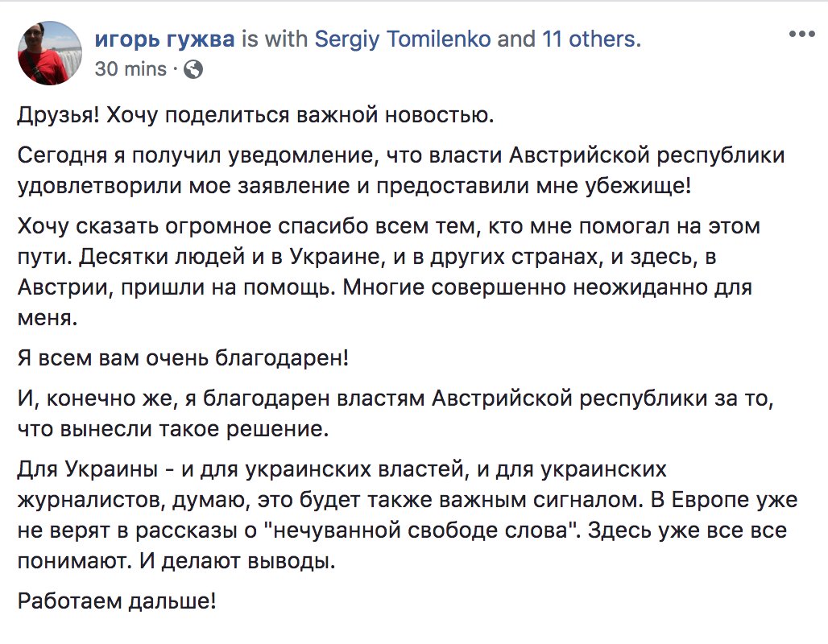Click the word "Европе" in the post
828x644 pixels.
pos(710,500)
